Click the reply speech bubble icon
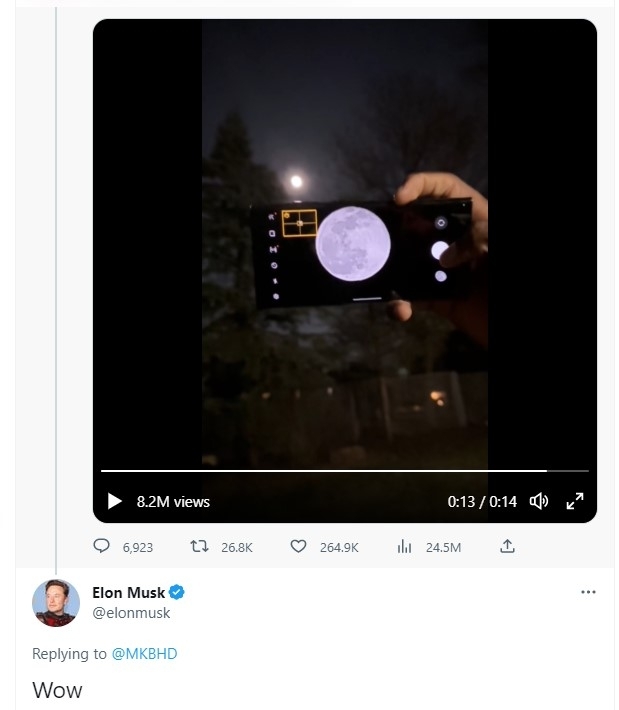This screenshot has height=710, width=619. pos(101,547)
